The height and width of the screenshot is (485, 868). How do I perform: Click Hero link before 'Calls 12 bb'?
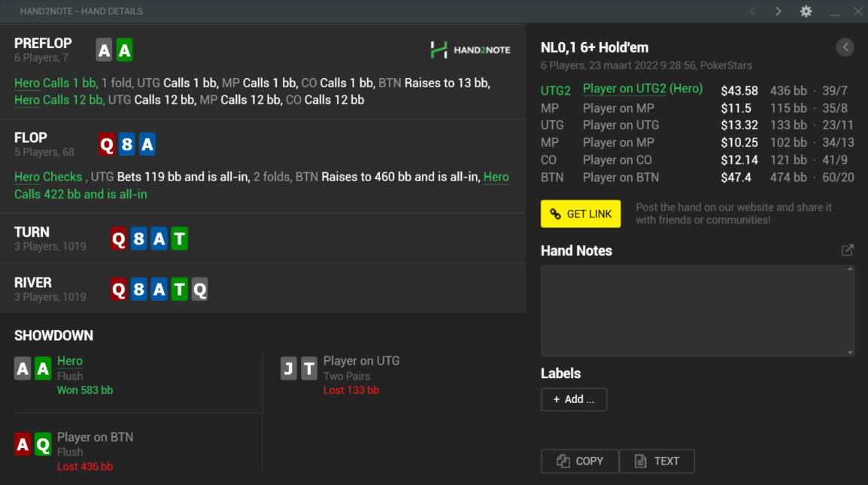(26, 100)
